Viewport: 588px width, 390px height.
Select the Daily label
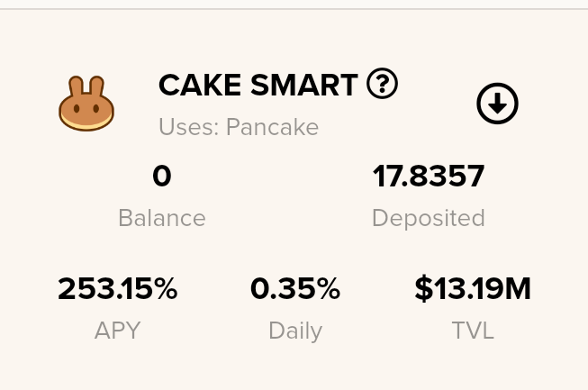coord(295,331)
